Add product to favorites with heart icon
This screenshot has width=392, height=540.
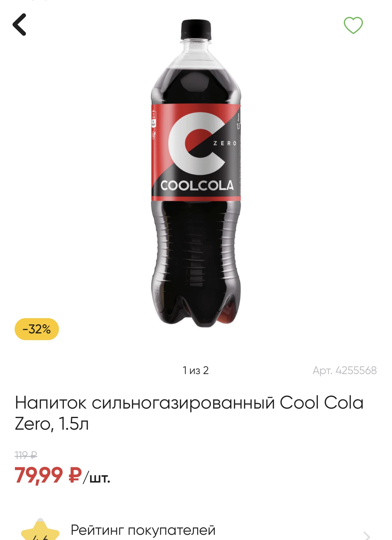(353, 25)
